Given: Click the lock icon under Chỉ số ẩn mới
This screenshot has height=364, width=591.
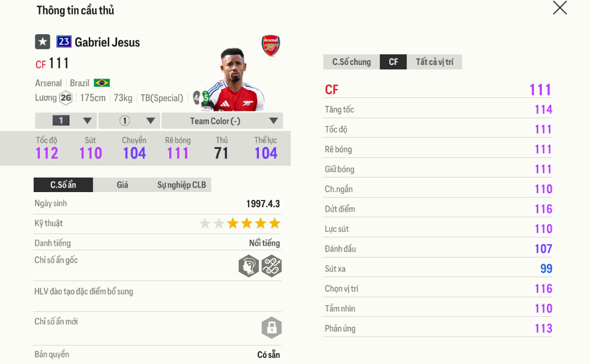Looking at the screenshot, I should click(x=271, y=328).
